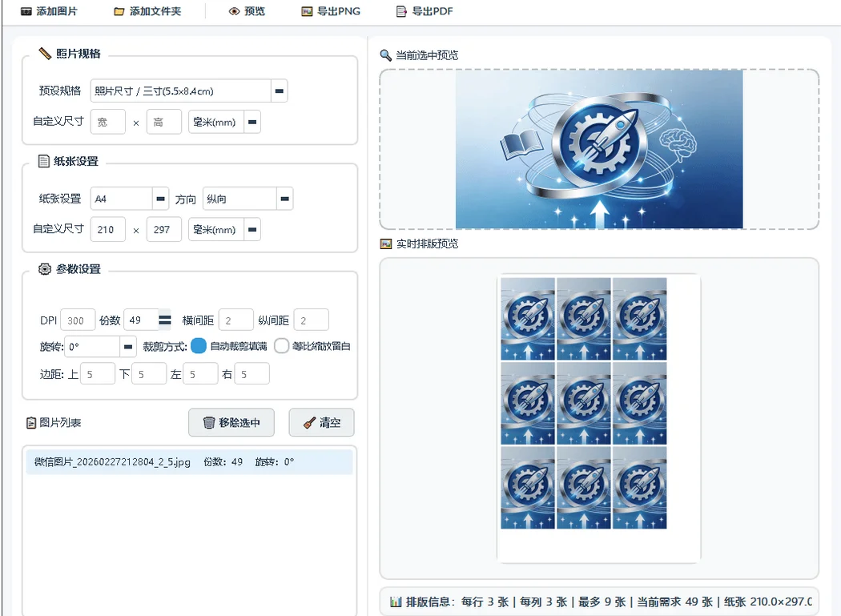Click the 纵间距 input field
Image resolution: width=841 pixels, height=616 pixels.
(311, 320)
